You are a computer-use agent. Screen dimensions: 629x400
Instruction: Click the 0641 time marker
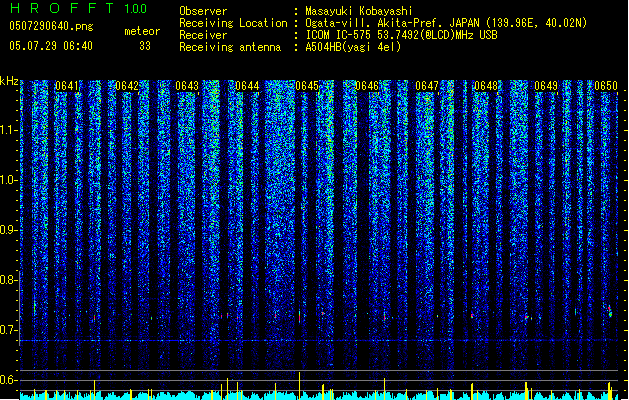(67, 86)
